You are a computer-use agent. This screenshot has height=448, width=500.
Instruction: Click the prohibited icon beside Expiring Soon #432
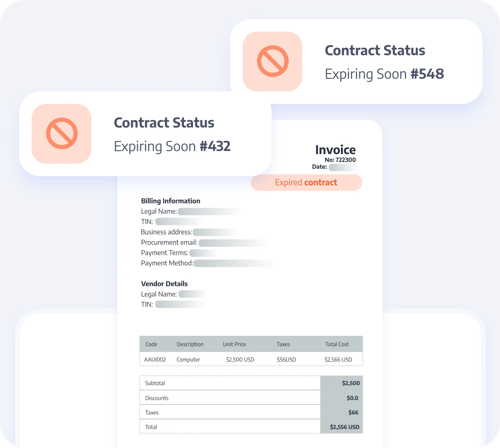(61, 134)
